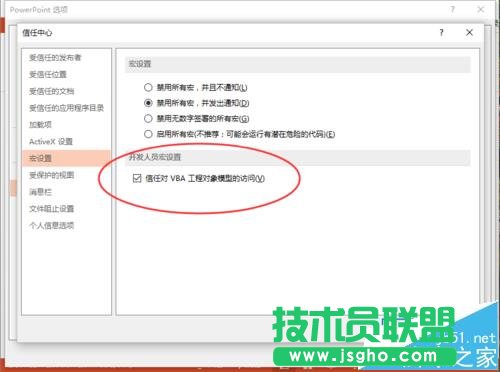Close the PowerPoint 选项 window
Viewport: 500px width, 372px height.
click(x=481, y=9)
